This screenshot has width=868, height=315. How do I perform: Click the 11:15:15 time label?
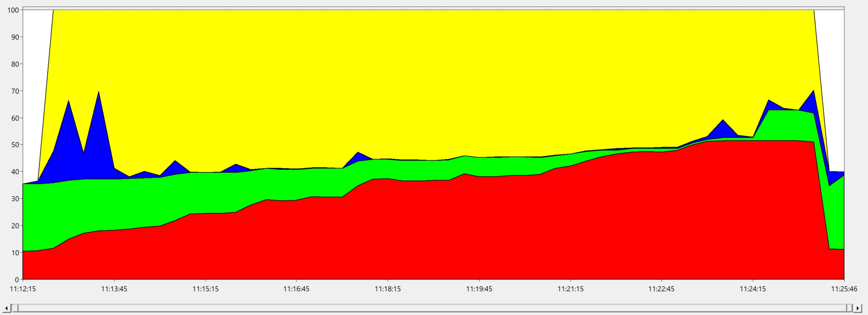[206, 289]
